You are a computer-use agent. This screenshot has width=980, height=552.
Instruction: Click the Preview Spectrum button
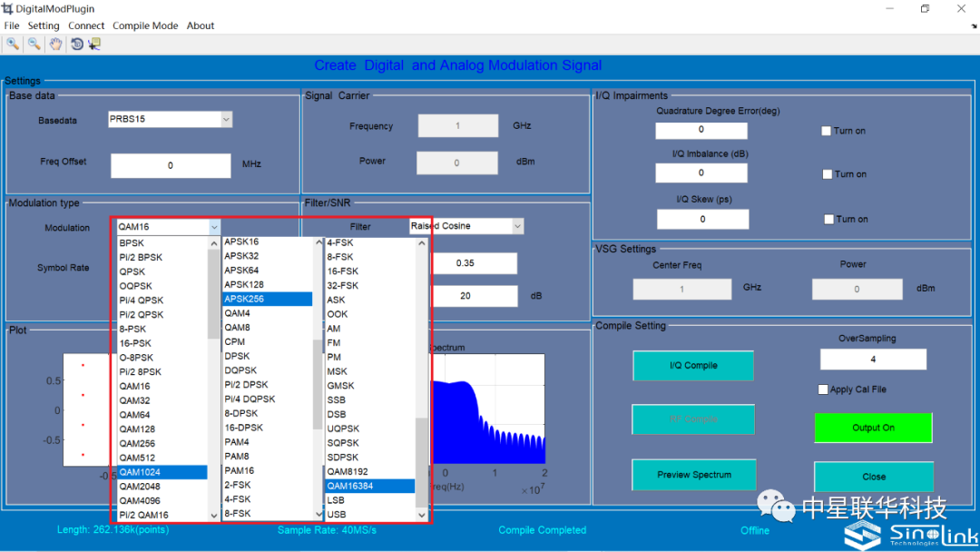pyautogui.click(x=694, y=475)
